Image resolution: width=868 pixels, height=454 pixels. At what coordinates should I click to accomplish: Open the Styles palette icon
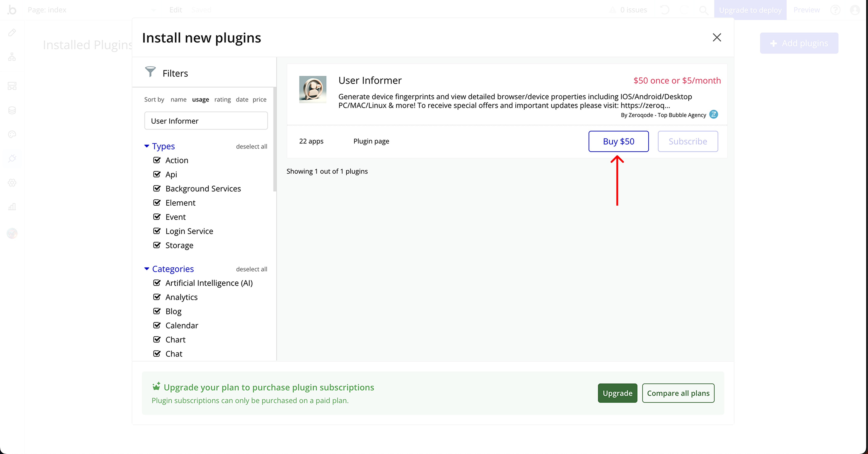coord(12,134)
